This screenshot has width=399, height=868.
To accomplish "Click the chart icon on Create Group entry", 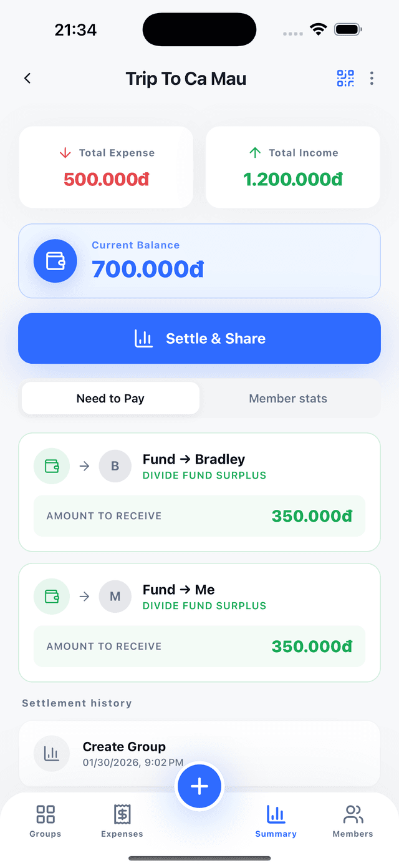I will click(52, 753).
